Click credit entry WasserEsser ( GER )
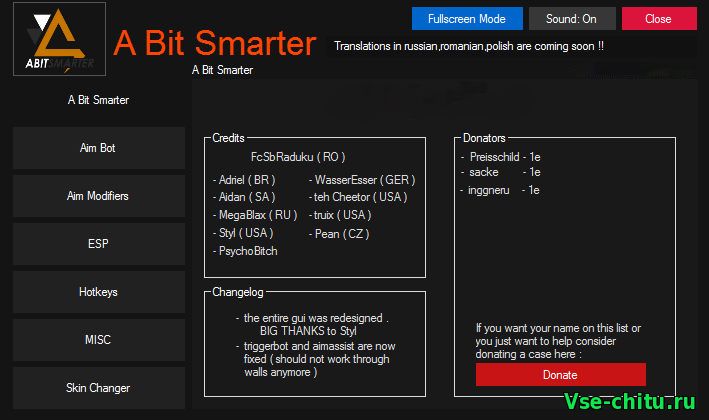709x420 pixels. coord(362,180)
